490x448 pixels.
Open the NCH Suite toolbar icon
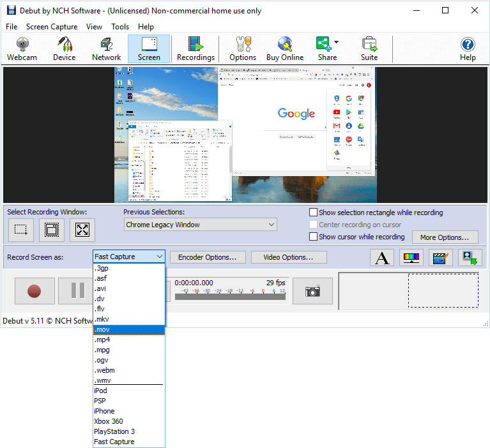pyautogui.click(x=369, y=49)
